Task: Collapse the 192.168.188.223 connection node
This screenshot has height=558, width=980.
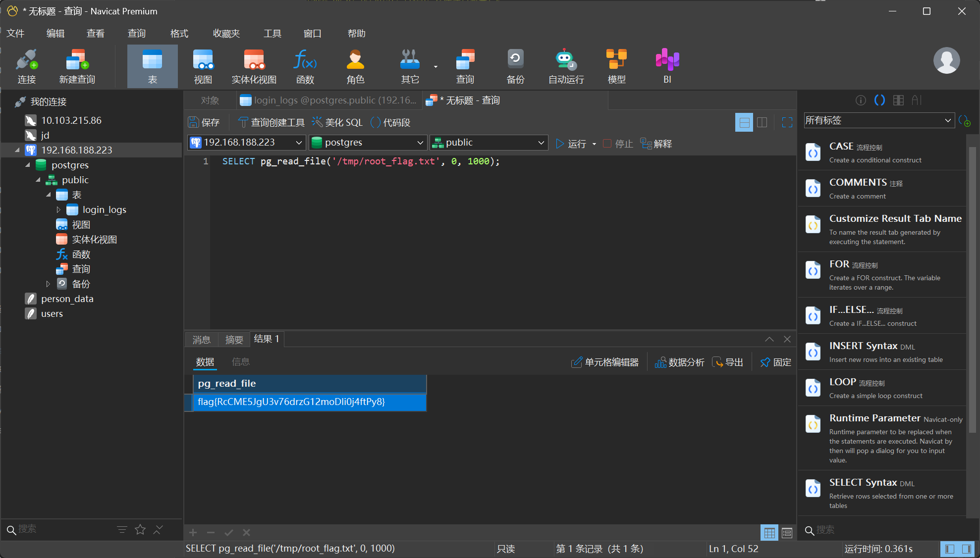Action: point(17,150)
